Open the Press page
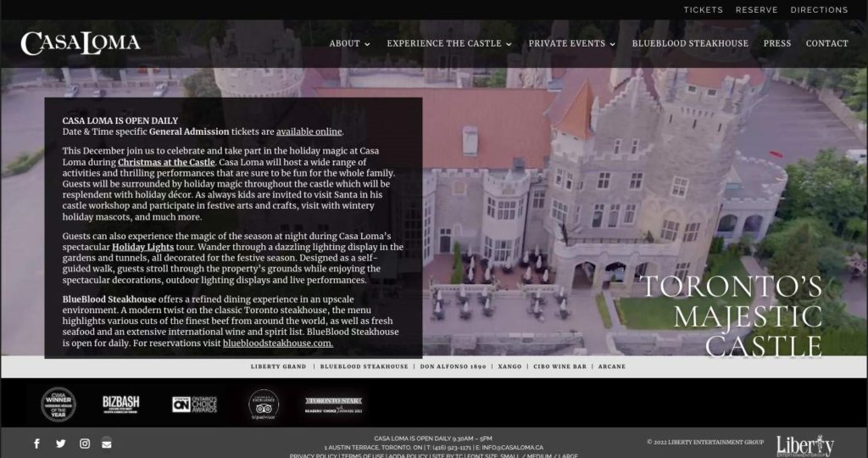 [777, 43]
